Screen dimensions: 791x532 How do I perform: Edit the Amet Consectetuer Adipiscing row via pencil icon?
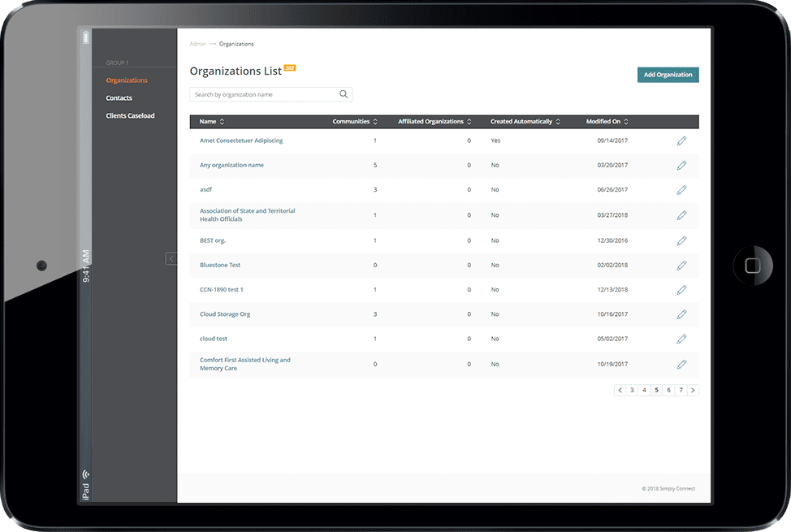click(x=681, y=141)
